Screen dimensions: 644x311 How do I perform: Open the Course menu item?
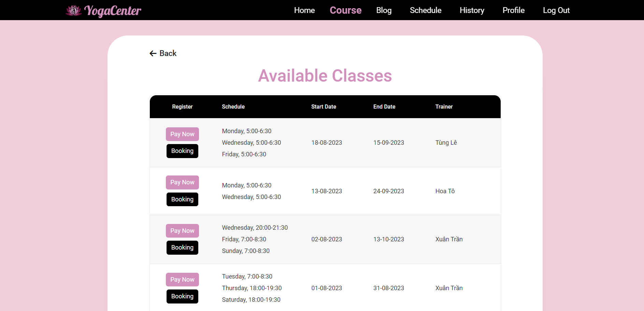[345, 10]
